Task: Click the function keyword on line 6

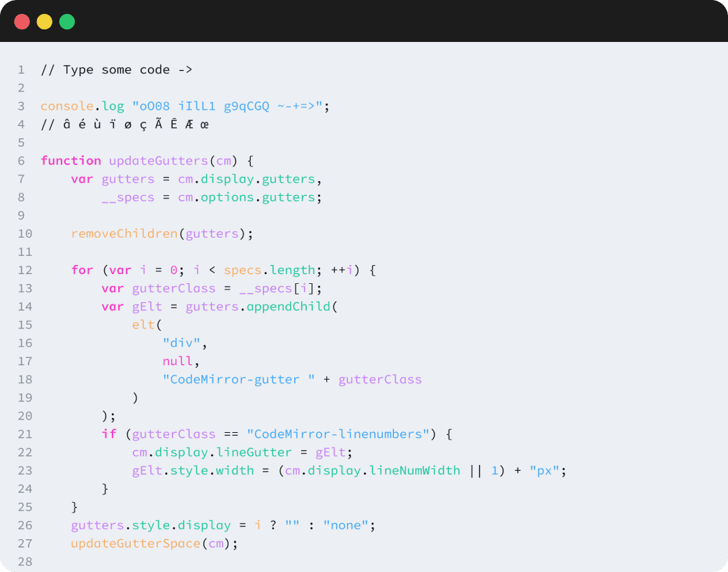Action: (x=70, y=160)
